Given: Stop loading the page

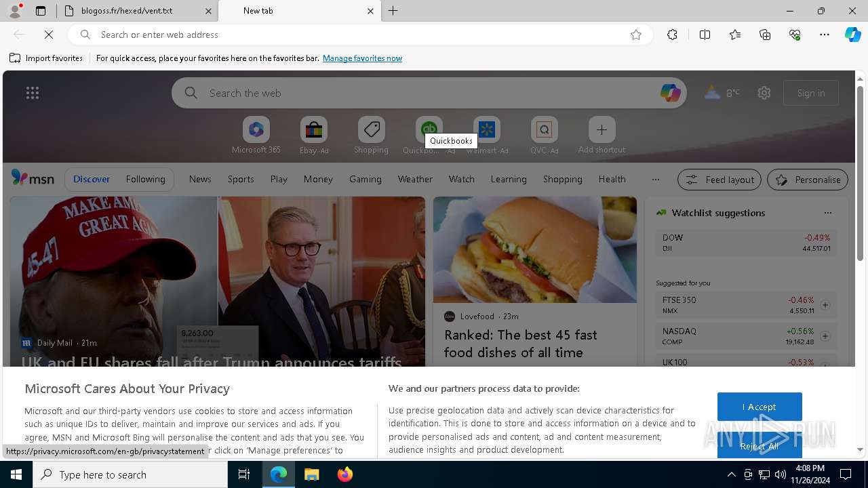Looking at the screenshot, I should tap(49, 35).
